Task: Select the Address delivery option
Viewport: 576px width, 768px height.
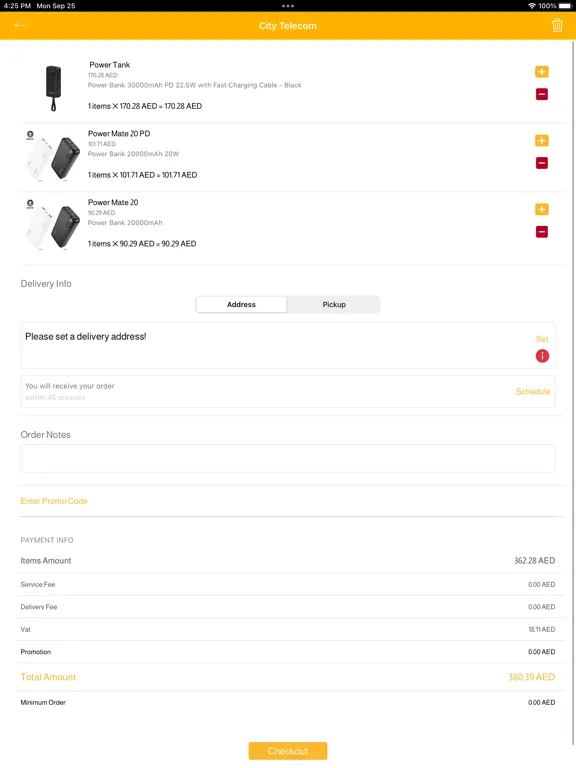Action: click(x=241, y=305)
